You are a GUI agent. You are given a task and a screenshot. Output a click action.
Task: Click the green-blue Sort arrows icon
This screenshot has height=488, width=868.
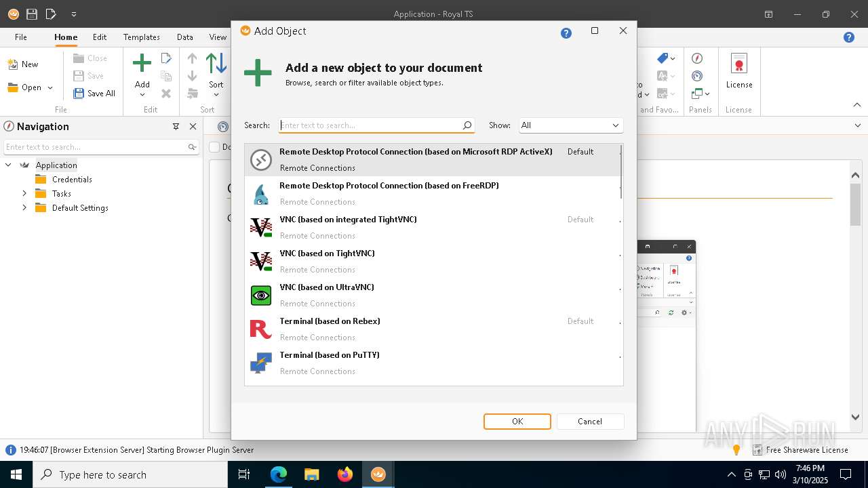[216, 64]
